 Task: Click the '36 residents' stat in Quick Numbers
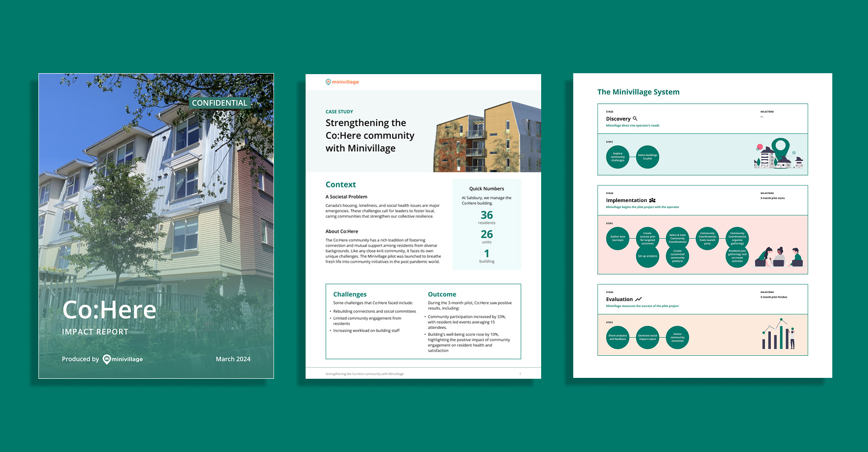[486, 218]
